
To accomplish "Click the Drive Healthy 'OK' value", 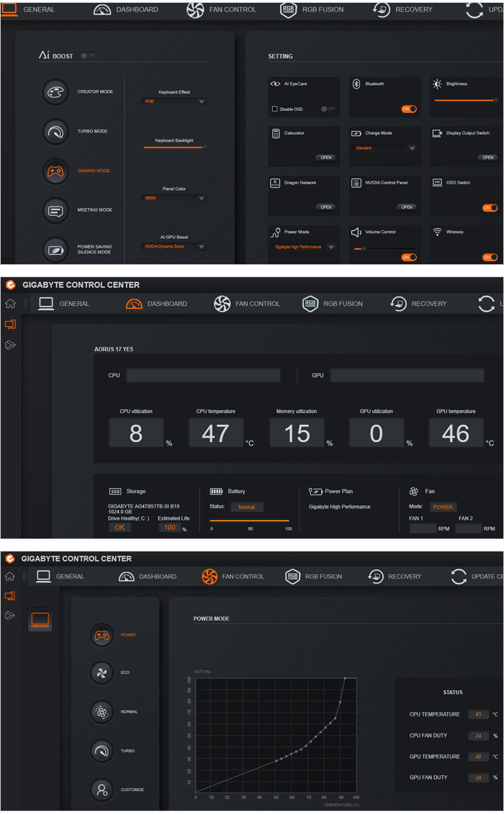I will click(120, 528).
